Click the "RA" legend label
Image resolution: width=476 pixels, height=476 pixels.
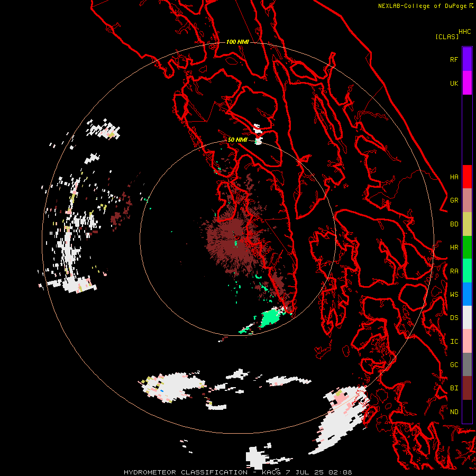coord(454,271)
